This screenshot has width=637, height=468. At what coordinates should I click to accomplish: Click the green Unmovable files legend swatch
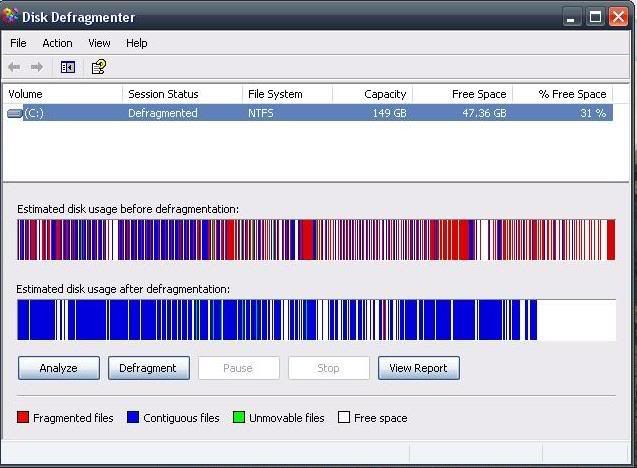pyautogui.click(x=239, y=418)
